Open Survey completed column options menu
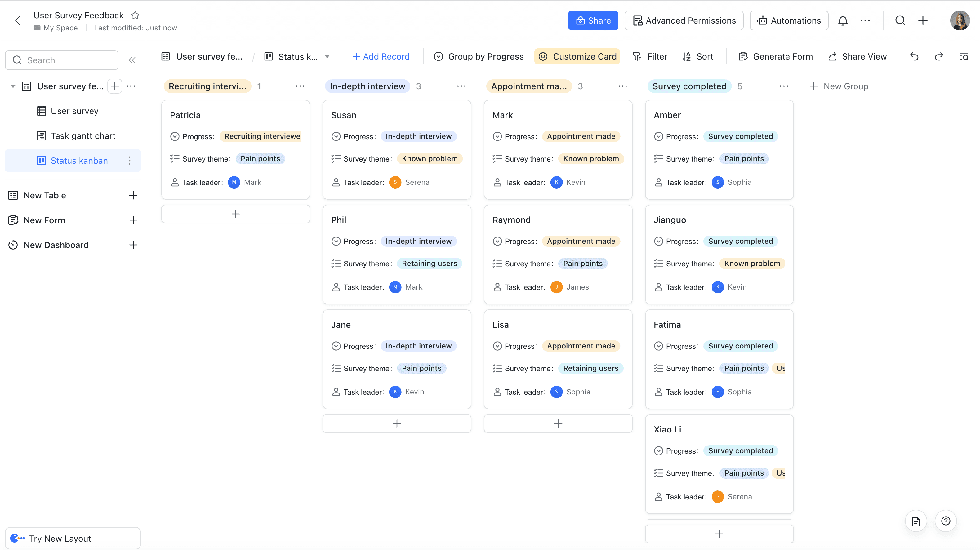This screenshot has height=550, width=980. (x=784, y=86)
